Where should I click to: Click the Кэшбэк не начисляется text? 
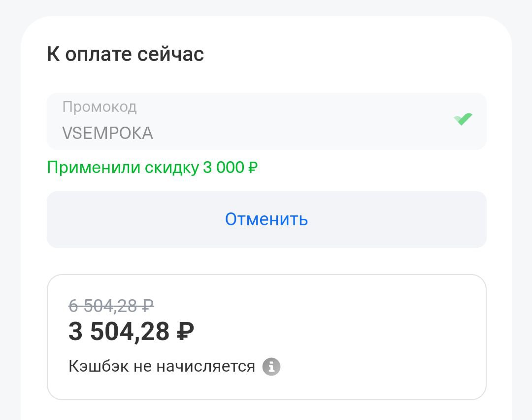pyautogui.click(x=162, y=367)
